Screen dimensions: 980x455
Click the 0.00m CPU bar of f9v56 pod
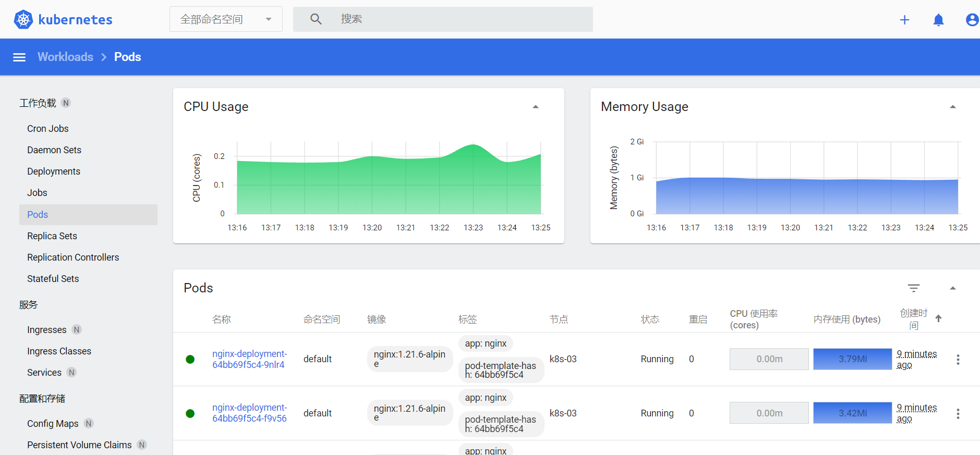[x=769, y=413]
